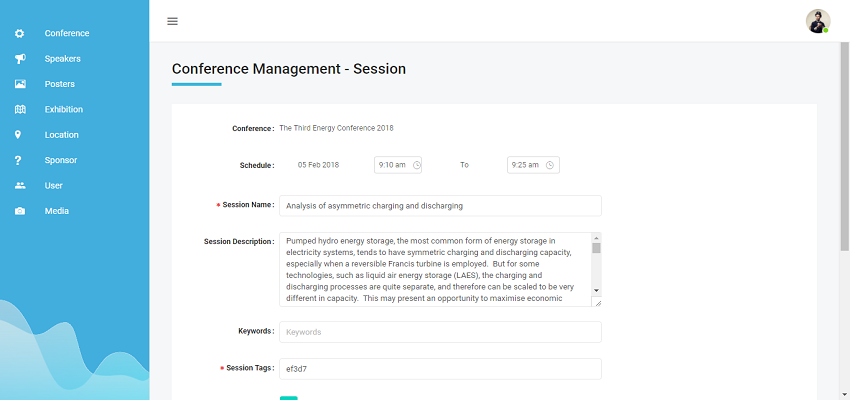Click the Media camera icon
The width and height of the screenshot is (850, 400).
tap(20, 211)
